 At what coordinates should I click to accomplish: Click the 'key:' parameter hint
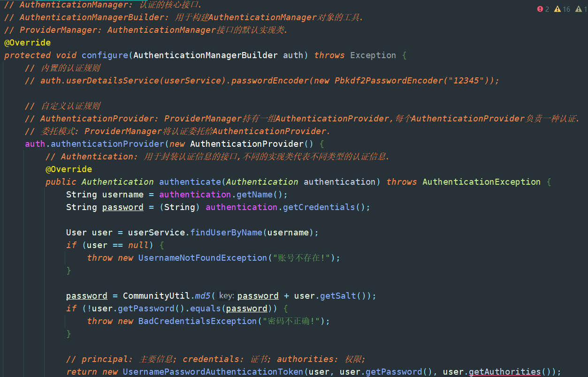pyautogui.click(x=227, y=296)
